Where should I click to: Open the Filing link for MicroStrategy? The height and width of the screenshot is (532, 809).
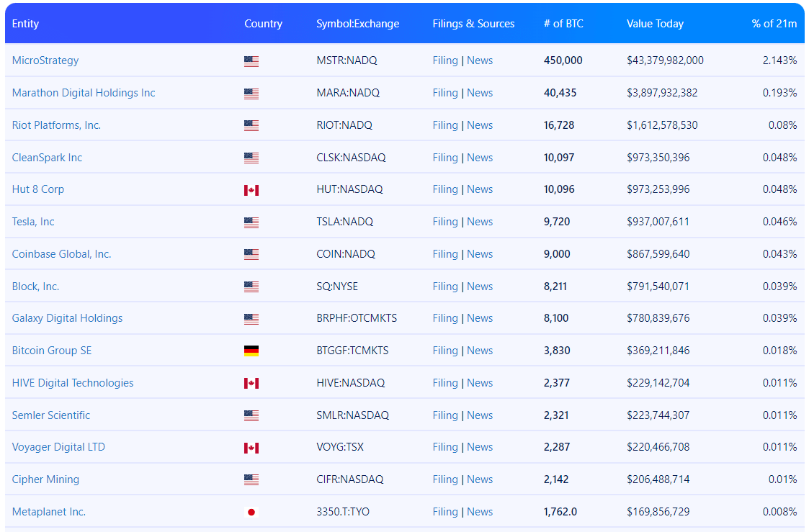(x=445, y=60)
